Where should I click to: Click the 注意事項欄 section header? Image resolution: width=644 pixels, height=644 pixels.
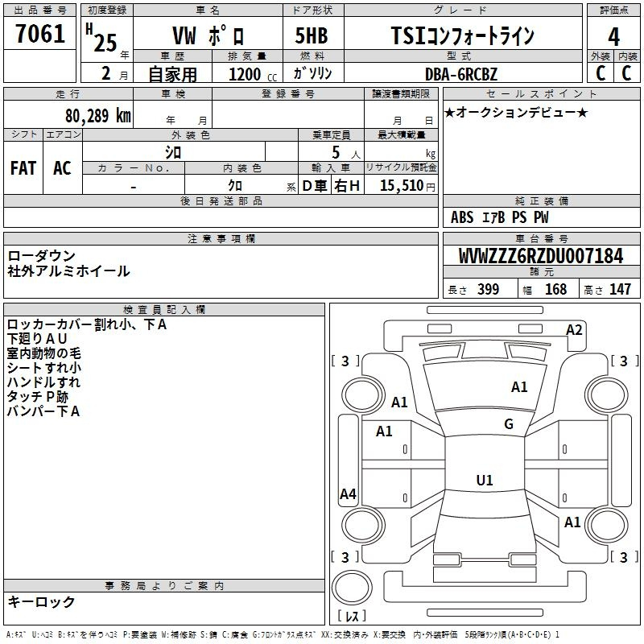click(x=221, y=238)
